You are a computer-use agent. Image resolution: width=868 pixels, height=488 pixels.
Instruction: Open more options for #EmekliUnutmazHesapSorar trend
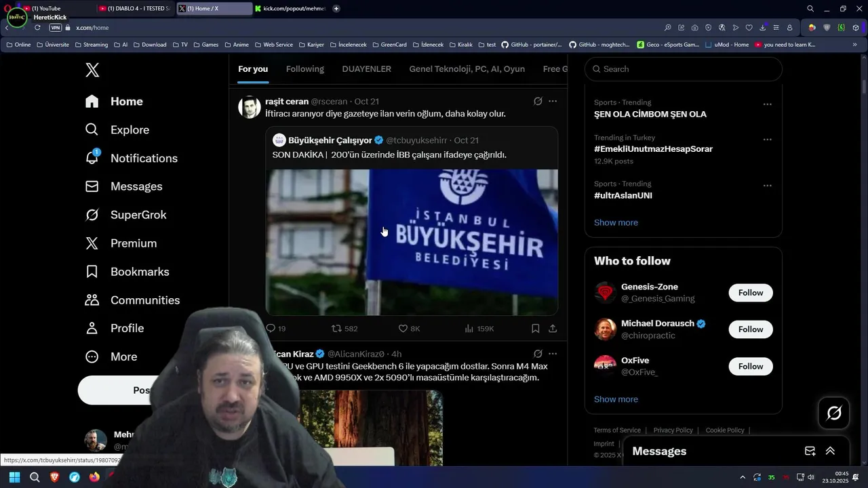[768, 139]
